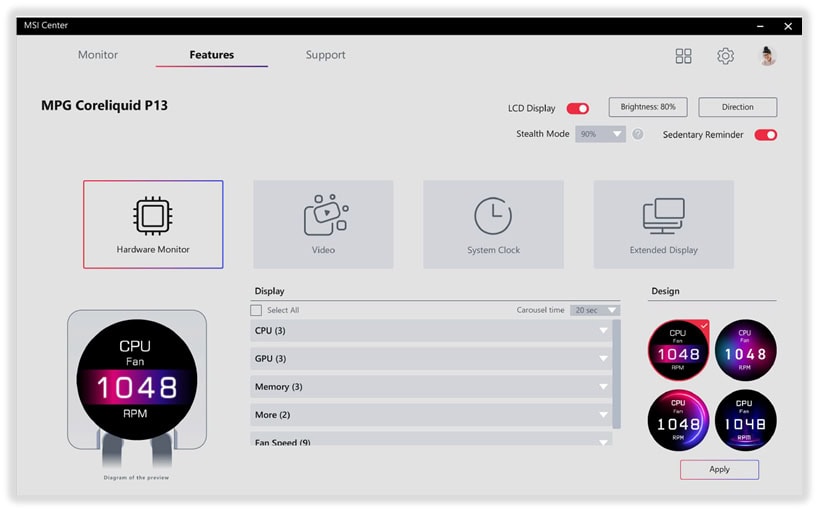Open the Stealth Mode percentage dropdown
This screenshot has width=818, height=511.
coord(600,134)
